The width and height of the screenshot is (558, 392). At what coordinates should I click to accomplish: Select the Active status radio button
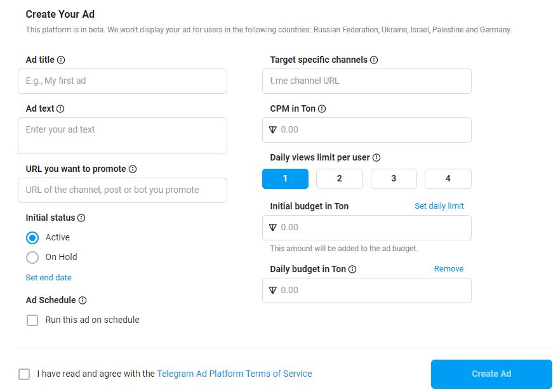32,237
